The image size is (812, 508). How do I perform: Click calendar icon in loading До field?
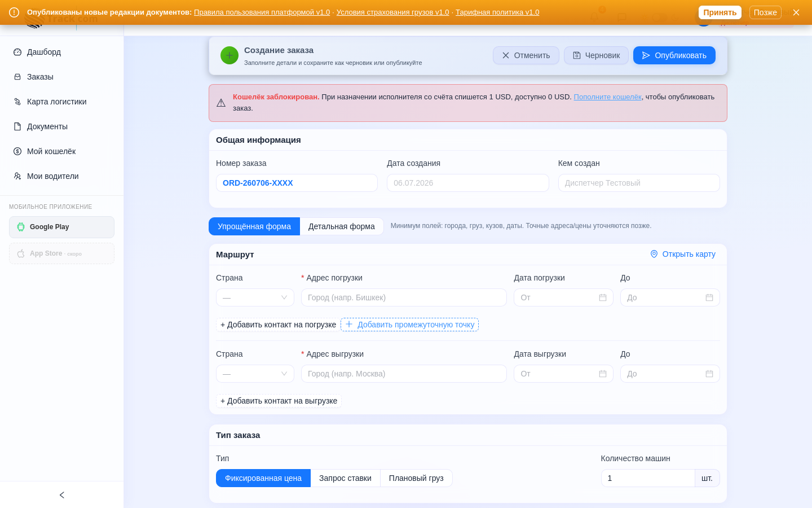click(x=709, y=297)
